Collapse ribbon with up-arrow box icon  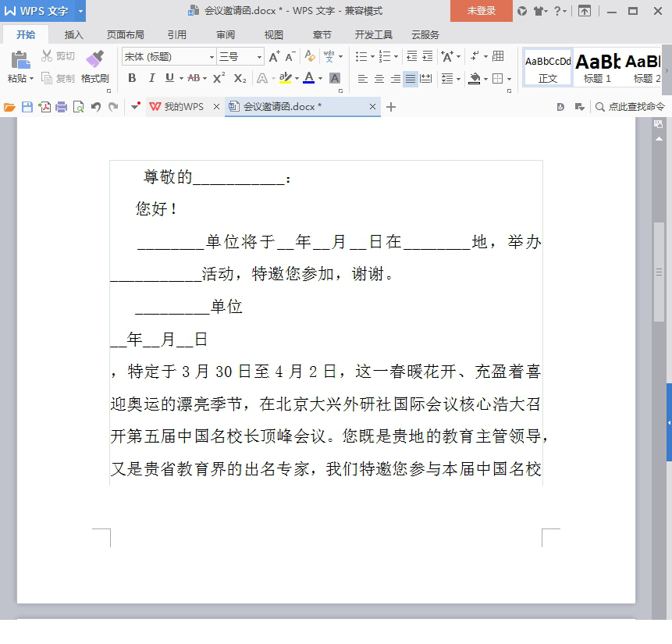coord(584,11)
